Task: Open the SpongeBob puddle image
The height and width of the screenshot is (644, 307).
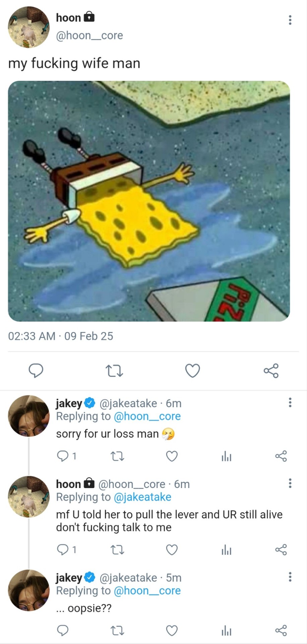Action: click(x=149, y=201)
